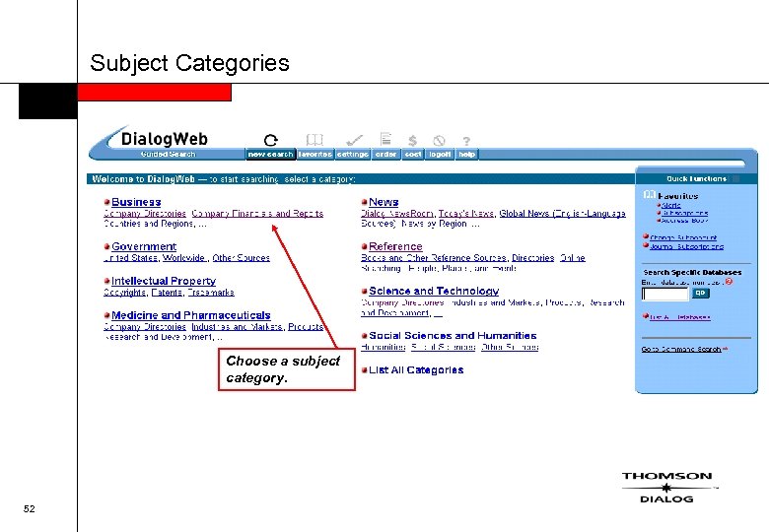Open Social Sciences subcategory link
Screen dimensions: 769x532
444,348
